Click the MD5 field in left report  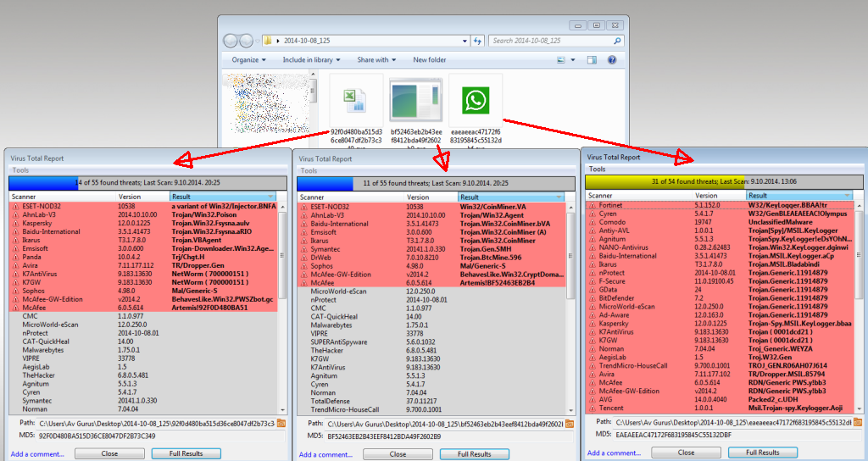pyautogui.click(x=160, y=436)
